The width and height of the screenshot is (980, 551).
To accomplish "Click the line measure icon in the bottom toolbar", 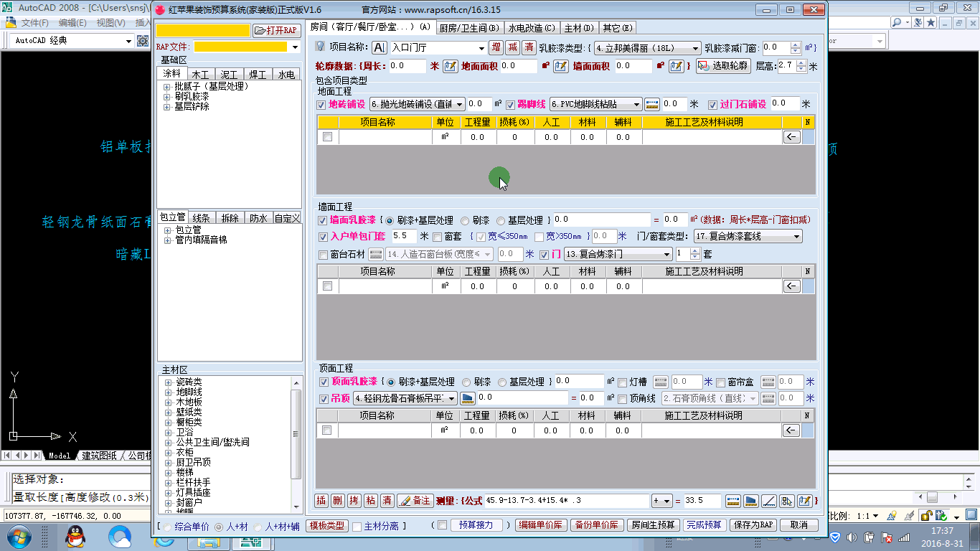I will [x=768, y=501].
